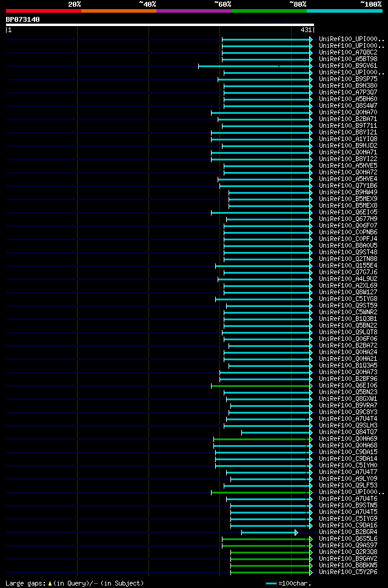Viewport: 388px width, 588px height.
Task: Select the UniRef100_Q9LQT8 label
Action: (x=348, y=332)
